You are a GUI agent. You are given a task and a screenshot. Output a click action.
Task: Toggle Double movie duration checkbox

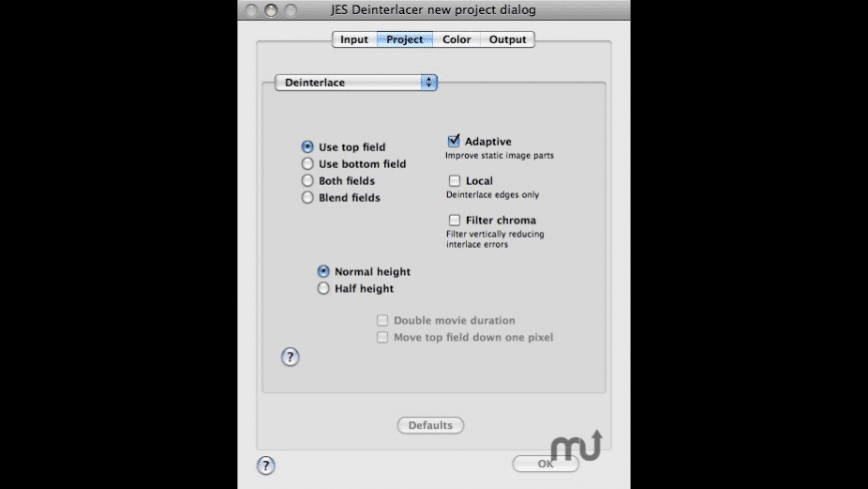coord(382,320)
